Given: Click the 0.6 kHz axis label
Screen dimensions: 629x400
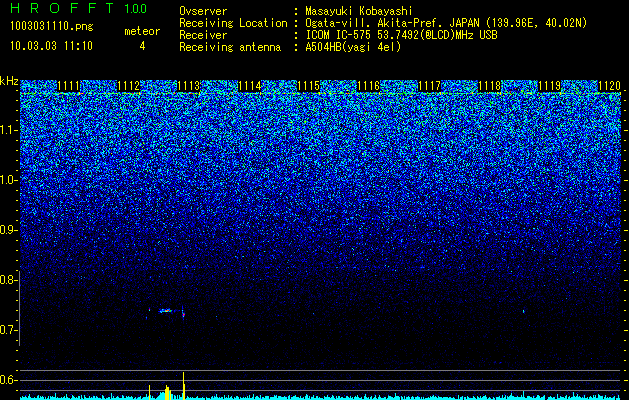Looking at the screenshot, I should pyautogui.click(x=7, y=380).
